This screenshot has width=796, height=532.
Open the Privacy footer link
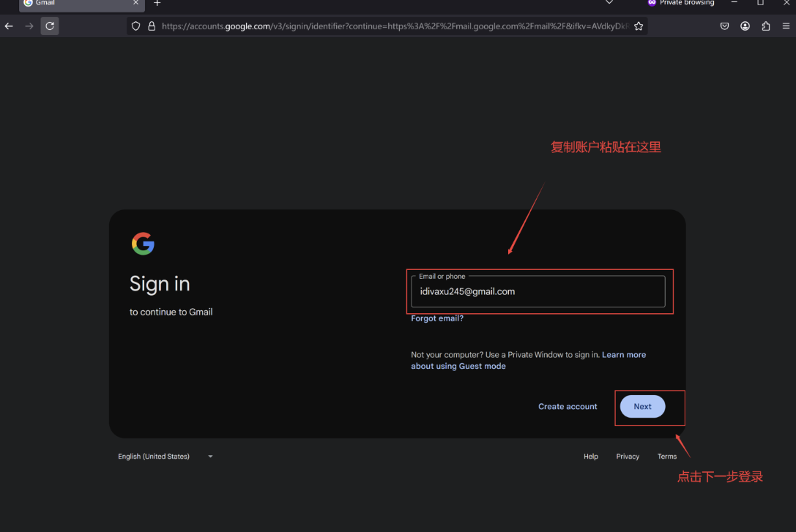click(628, 457)
